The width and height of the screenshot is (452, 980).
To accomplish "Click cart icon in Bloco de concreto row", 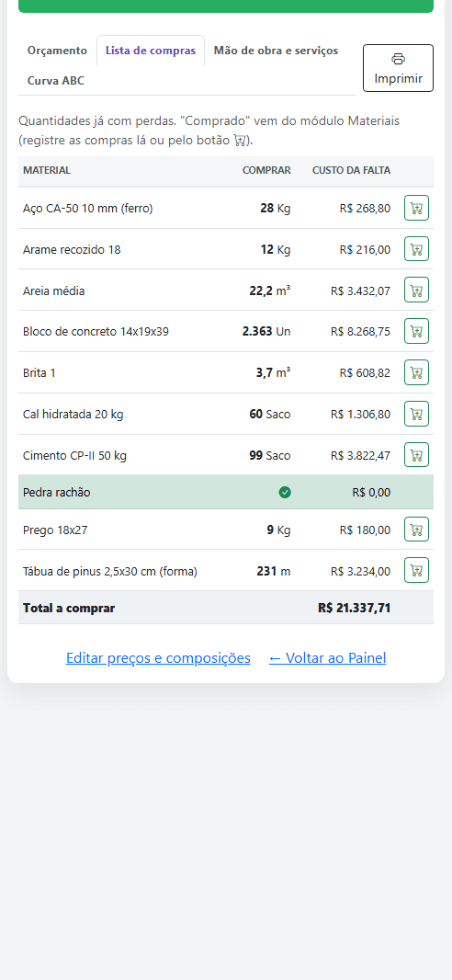I will pyautogui.click(x=416, y=331).
